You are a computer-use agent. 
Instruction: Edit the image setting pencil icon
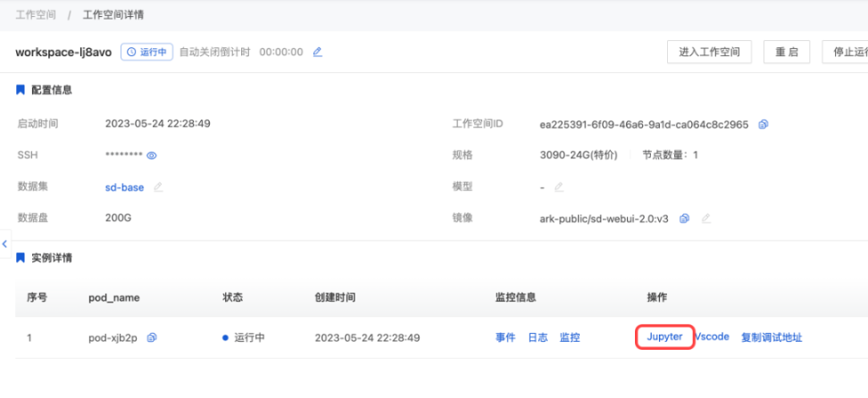(705, 219)
